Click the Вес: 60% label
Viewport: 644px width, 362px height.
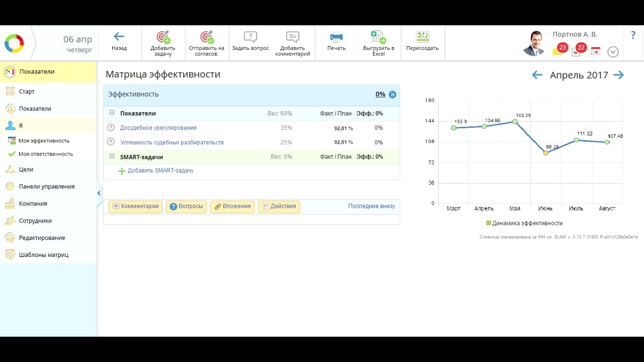click(280, 114)
